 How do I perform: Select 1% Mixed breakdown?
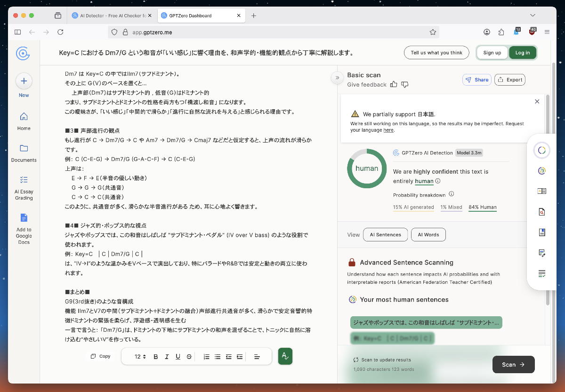point(451,208)
